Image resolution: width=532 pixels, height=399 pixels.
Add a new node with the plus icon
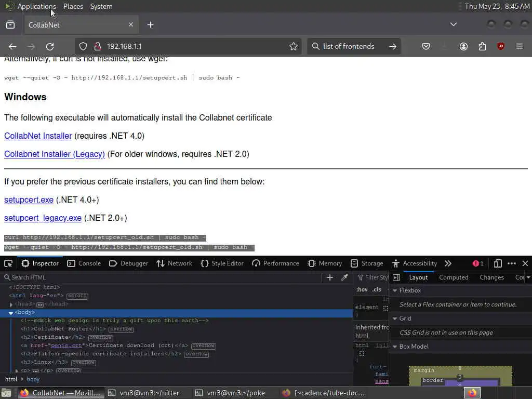(x=329, y=277)
